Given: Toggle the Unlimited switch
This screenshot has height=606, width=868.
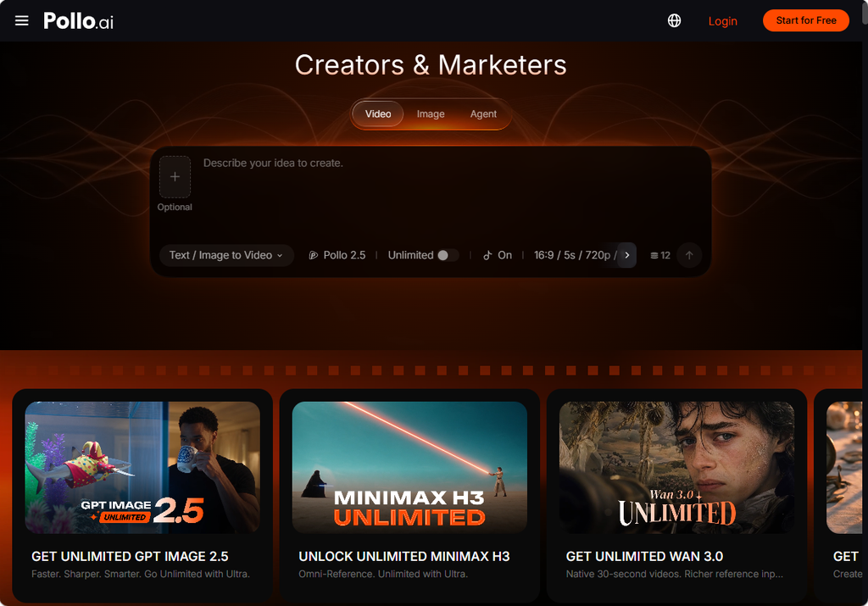Looking at the screenshot, I should pyautogui.click(x=448, y=255).
